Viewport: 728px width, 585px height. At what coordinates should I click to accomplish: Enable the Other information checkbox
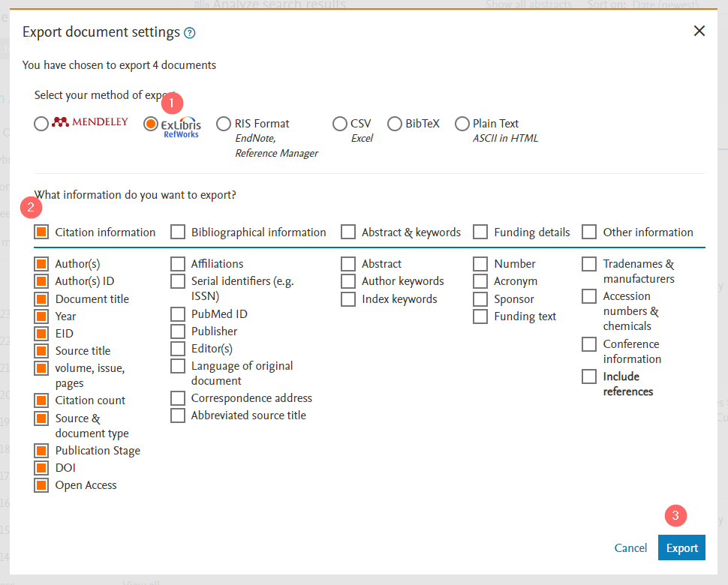tap(590, 232)
